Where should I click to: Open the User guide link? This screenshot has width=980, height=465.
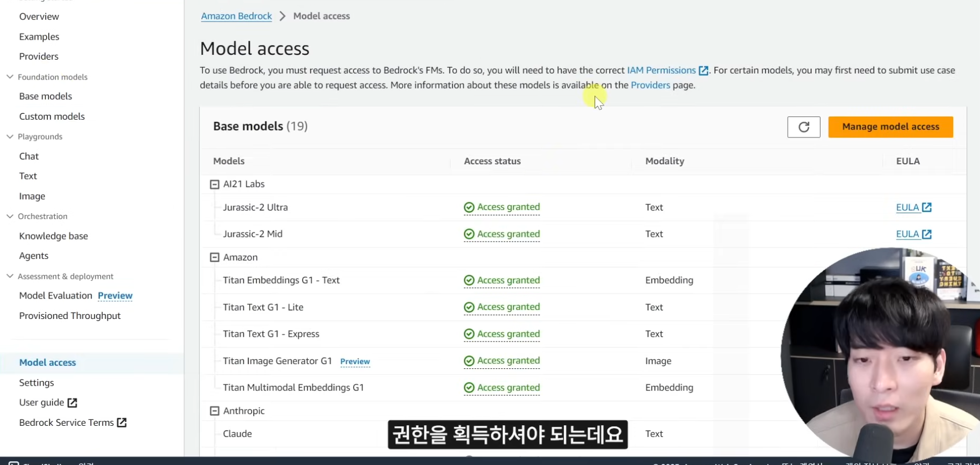pyautogui.click(x=42, y=403)
